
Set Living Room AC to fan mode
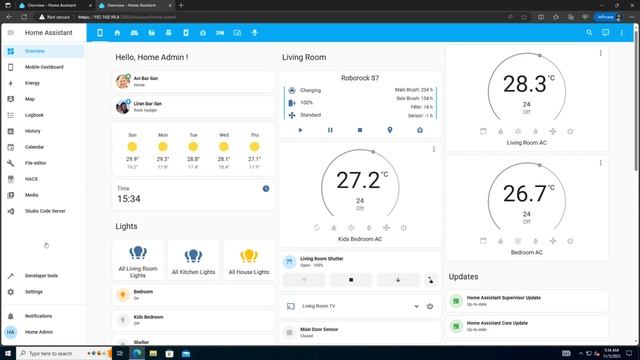[x=553, y=131]
